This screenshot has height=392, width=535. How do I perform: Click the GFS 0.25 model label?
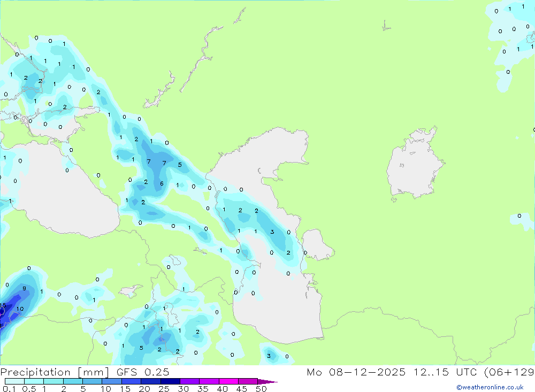[x=143, y=372]
